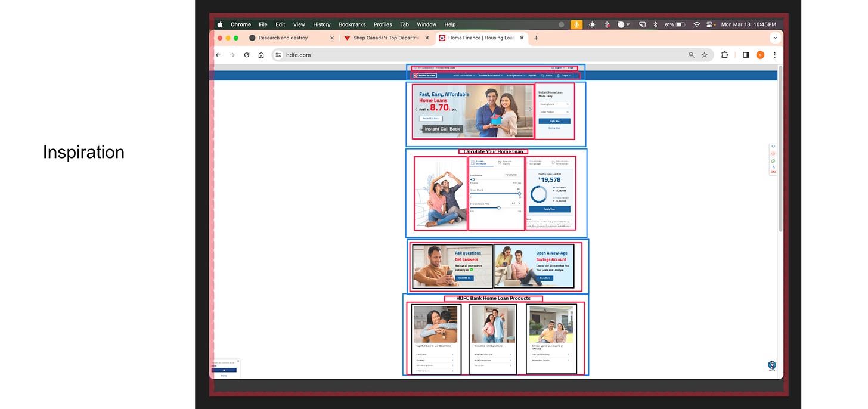
Task: Click the browser vertical scrollbar
Action: [x=780, y=149]
